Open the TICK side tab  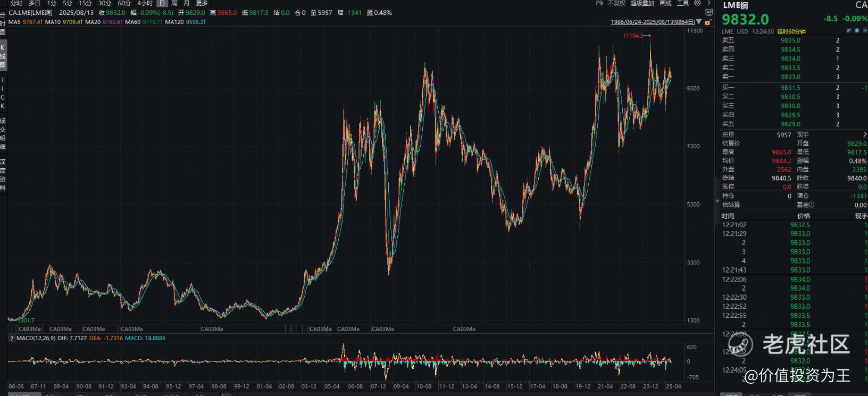3,93
